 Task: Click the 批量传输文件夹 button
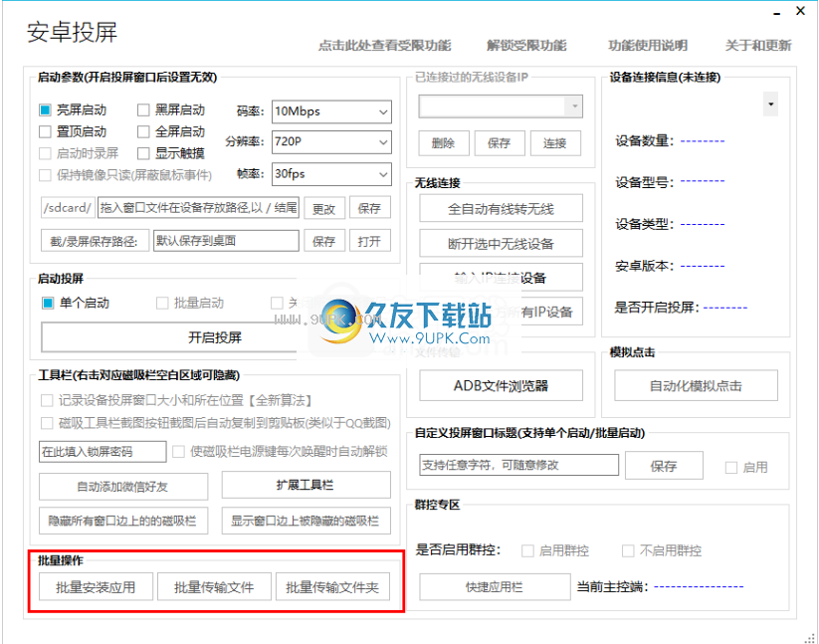click(332, 587)
